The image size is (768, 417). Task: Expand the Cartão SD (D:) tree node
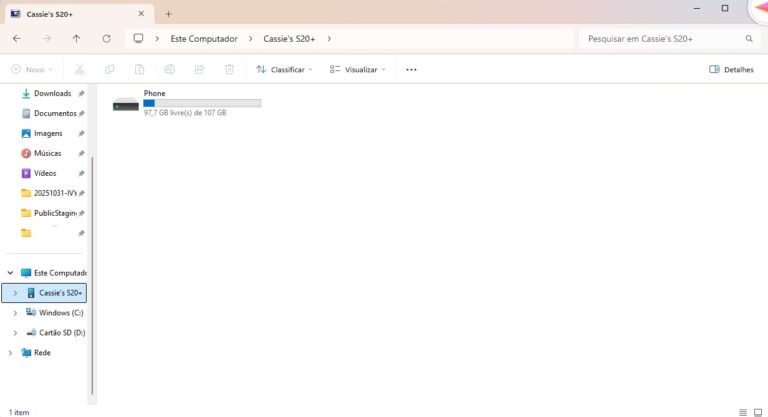coord(15,333)
